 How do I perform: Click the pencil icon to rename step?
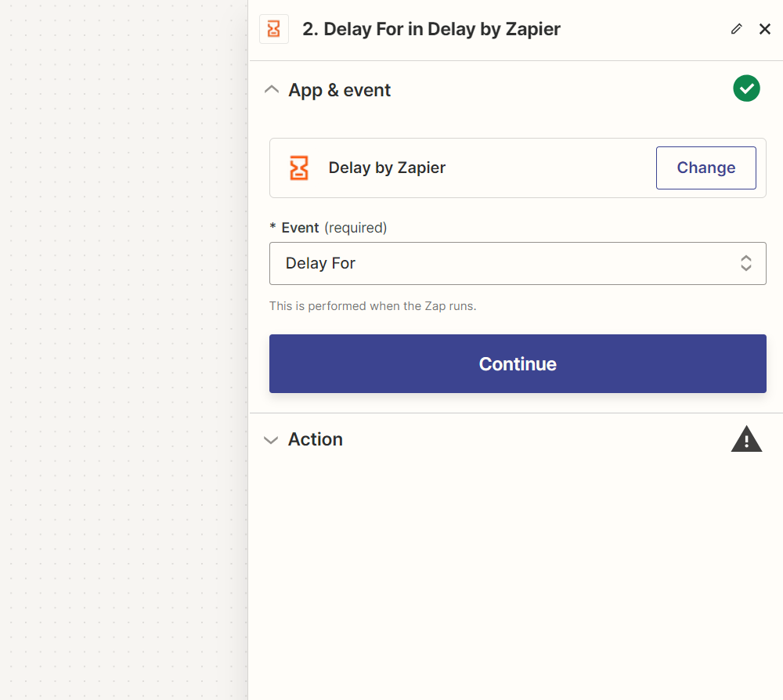click(x=736, y=29)
